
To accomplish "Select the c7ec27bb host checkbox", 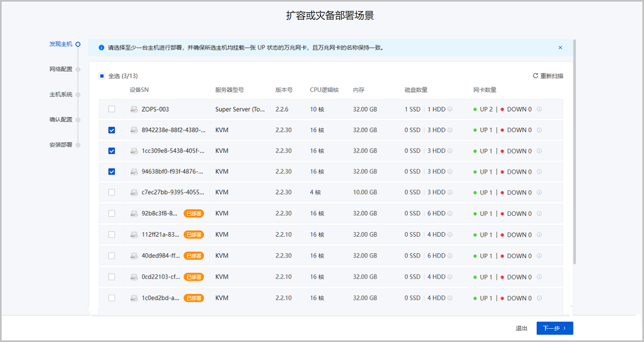I will tap(112, 192).
